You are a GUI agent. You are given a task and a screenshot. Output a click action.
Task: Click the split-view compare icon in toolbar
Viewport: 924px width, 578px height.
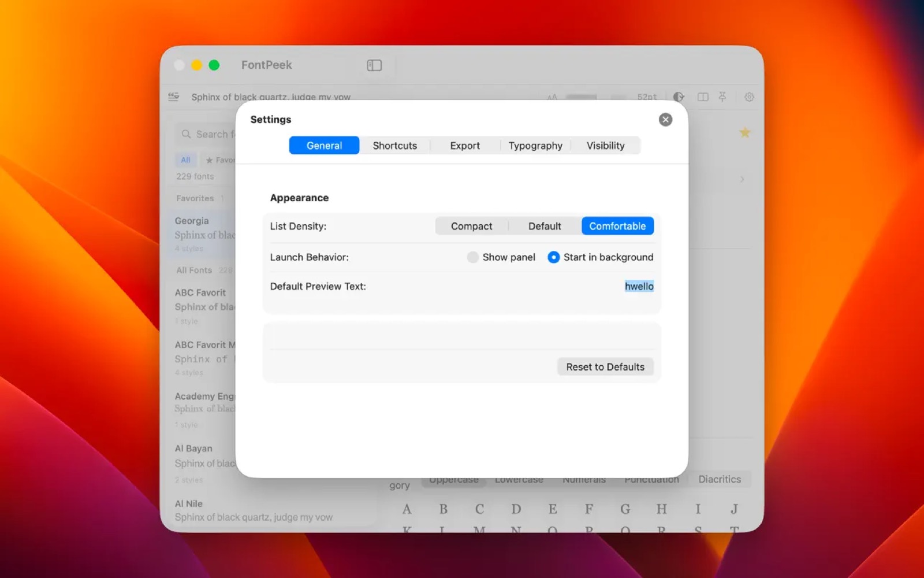[703, 97]
